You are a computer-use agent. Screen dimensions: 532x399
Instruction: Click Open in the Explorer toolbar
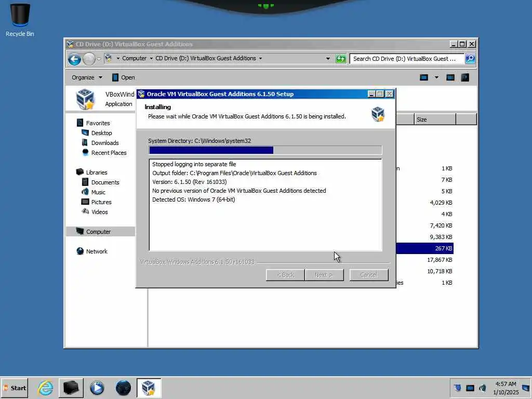[x=123, y=77]
